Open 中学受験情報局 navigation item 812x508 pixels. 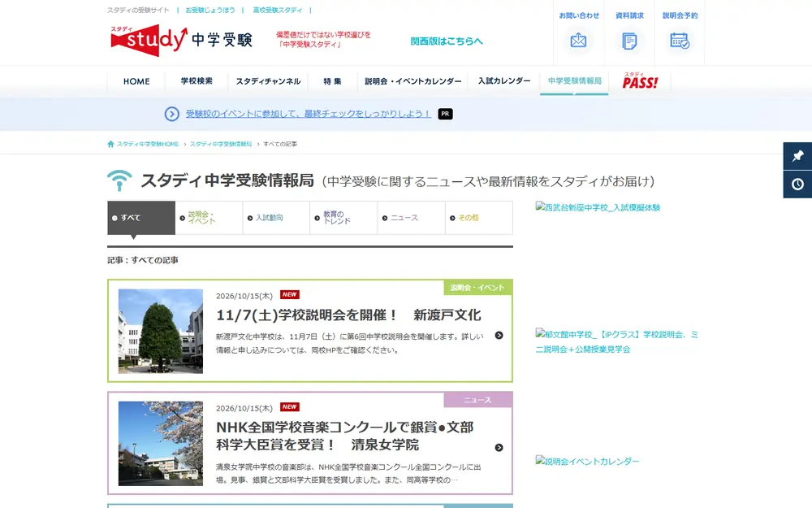coord(574,80)
